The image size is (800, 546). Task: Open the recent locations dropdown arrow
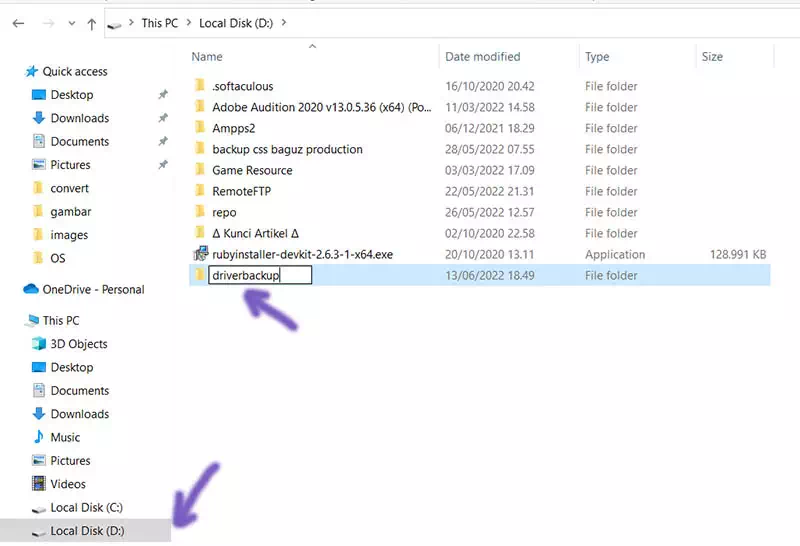[71, 23]
